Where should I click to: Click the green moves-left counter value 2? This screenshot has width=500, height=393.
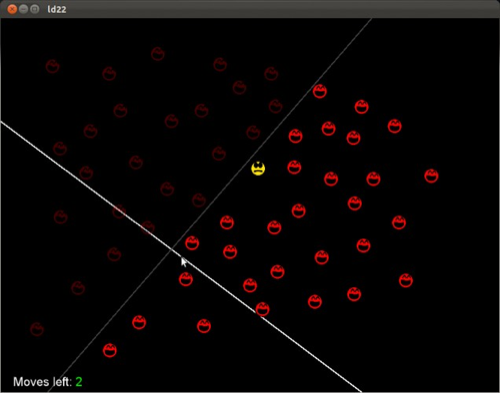click(79, 382)
